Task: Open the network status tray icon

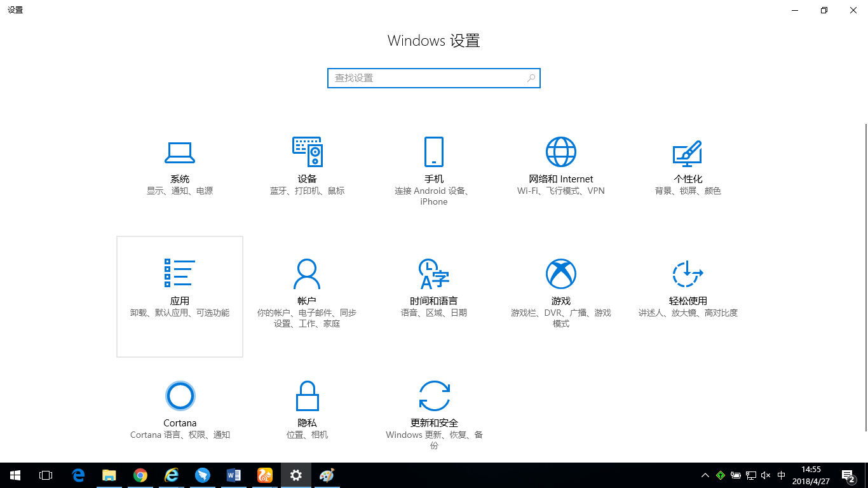Action: (x=751, y=475)
